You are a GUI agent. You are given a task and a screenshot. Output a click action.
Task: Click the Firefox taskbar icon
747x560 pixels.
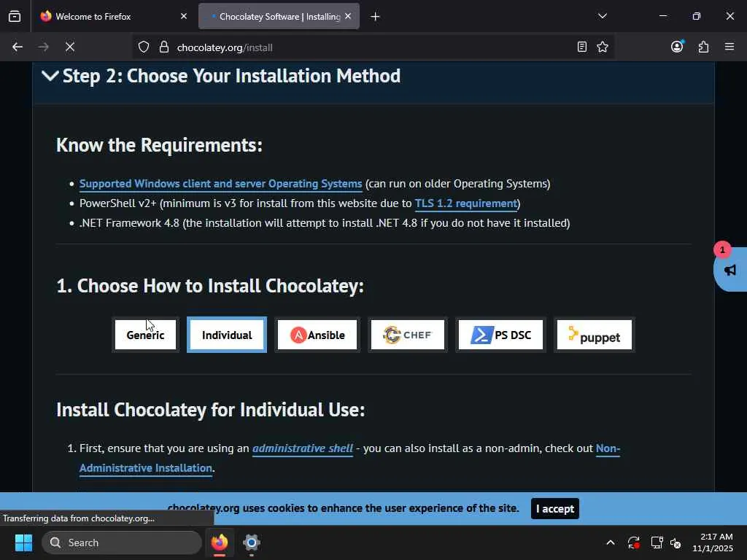click(220, 542)
